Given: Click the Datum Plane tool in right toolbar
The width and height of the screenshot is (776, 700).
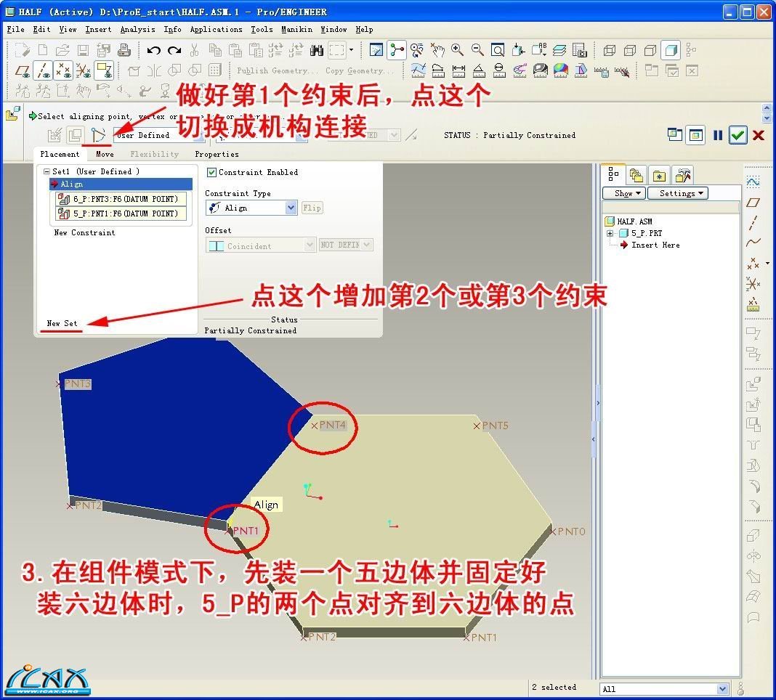Looking at the screenshot, I should coord(753,203).
